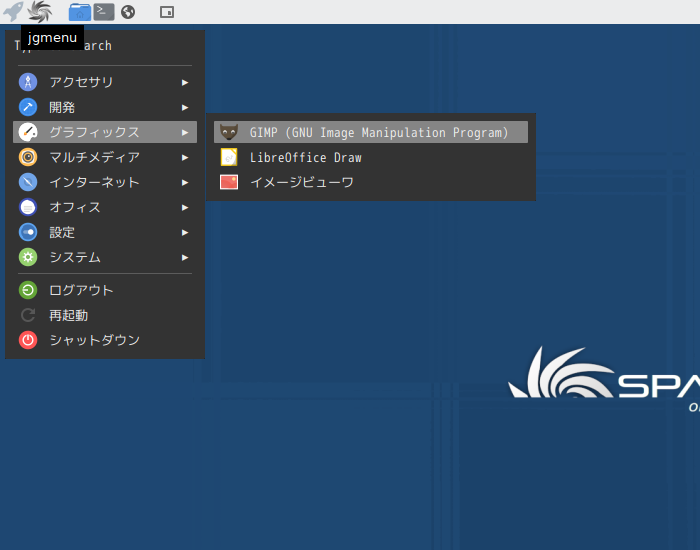
Task: Choose シャットダウン to power off
Action: pos(104,340)
